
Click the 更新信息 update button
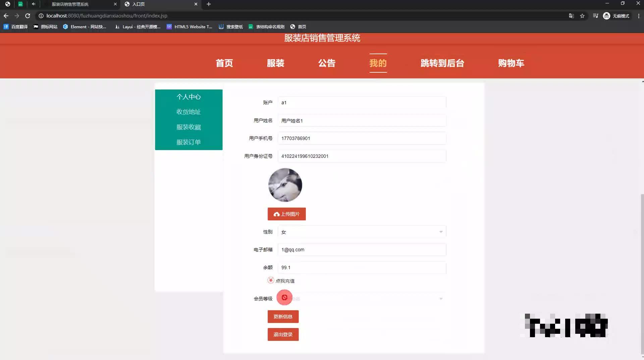click(x=283, y=316)
